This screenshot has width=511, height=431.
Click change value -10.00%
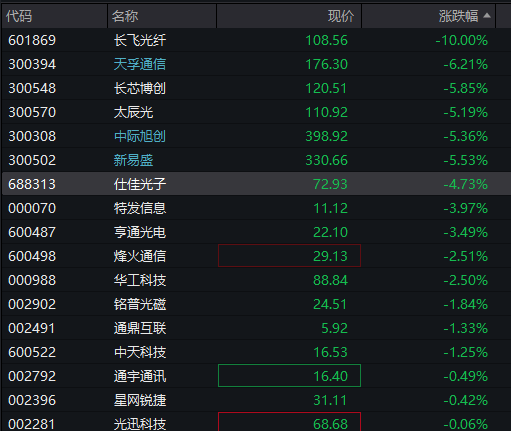tap(462, 40)
